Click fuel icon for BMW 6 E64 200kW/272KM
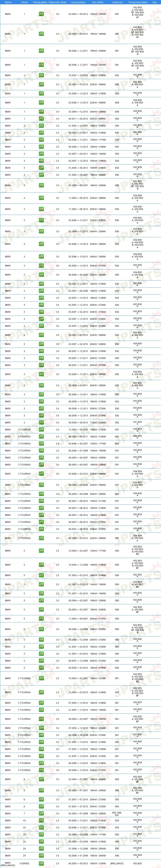The height and width of the screenshot is (868, 161). tap(41, 807)
